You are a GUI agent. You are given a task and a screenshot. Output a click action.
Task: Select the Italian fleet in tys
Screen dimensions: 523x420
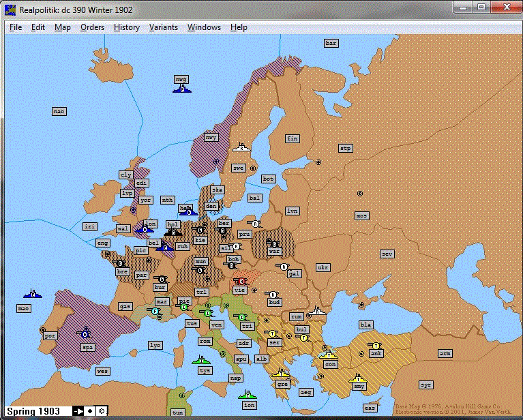(x=201, y=360)
